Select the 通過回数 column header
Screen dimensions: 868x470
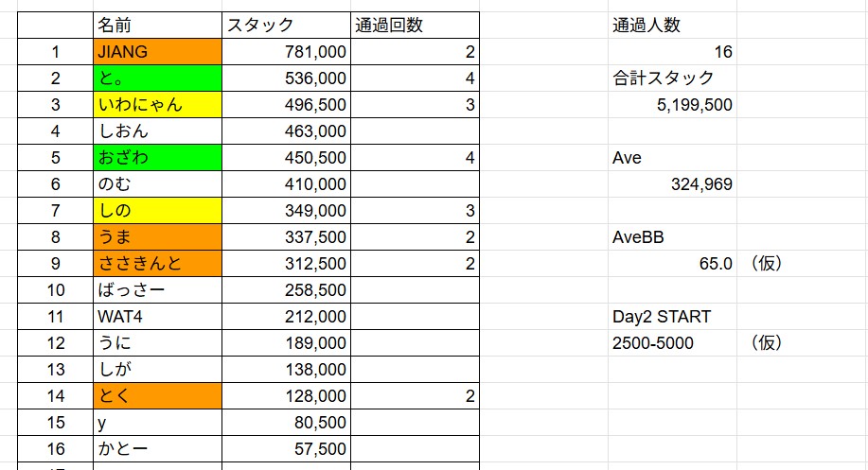[416, 26]
